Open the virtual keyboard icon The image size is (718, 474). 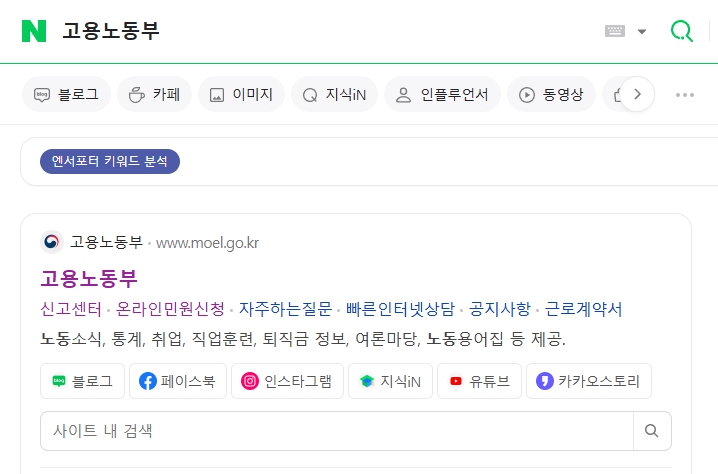pyautogui.click(x=615, y=31)
